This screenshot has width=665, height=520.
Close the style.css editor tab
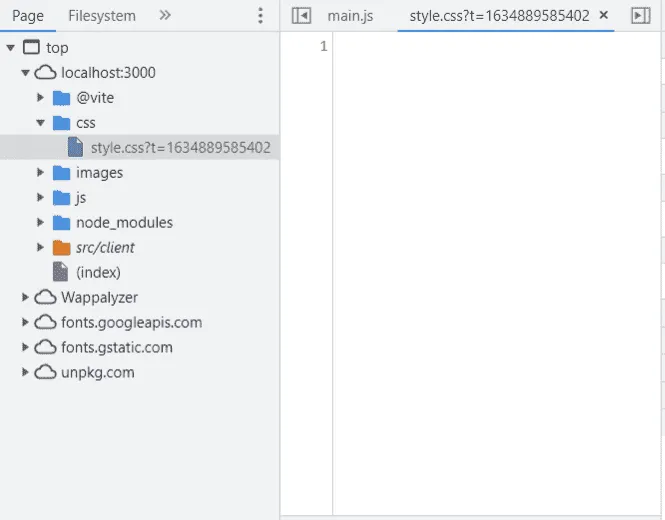[x=604, y=15]
